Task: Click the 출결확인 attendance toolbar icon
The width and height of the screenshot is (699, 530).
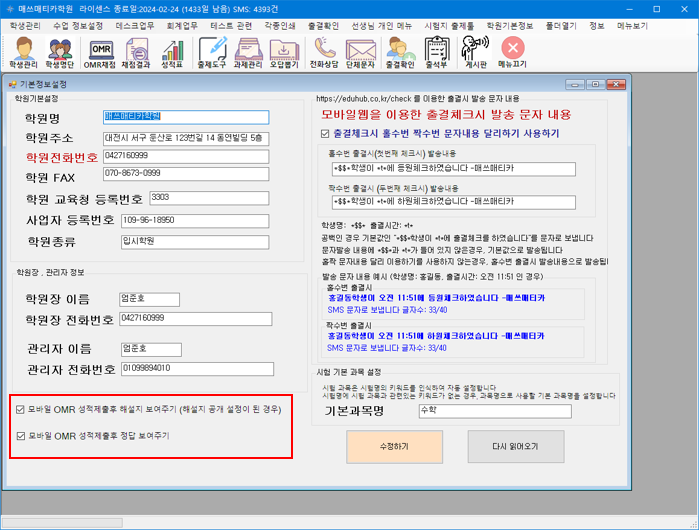Action: pyautogui.click(x=400, y=53)
